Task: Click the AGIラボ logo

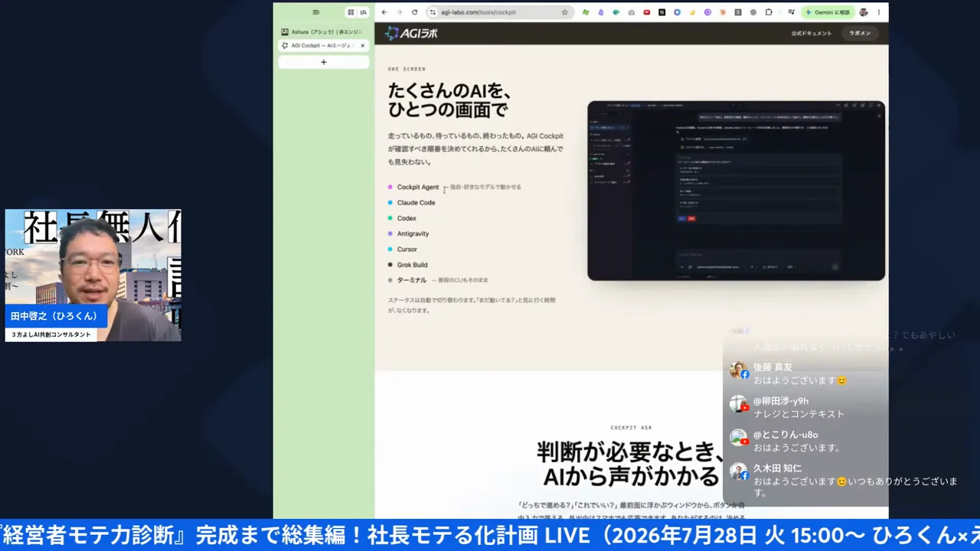Action: (x=411, y=33)
